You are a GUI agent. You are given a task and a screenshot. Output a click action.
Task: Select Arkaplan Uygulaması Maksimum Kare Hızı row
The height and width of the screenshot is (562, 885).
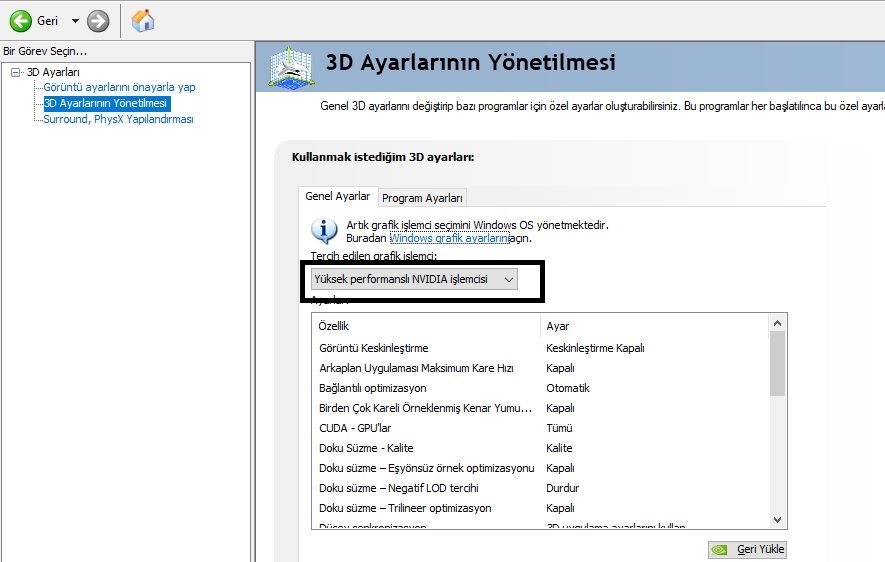[540, 368]
